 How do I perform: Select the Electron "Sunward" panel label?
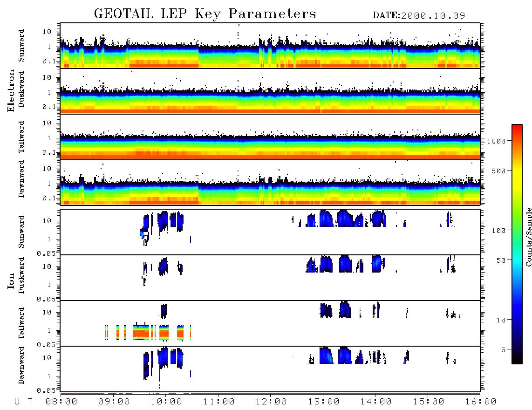tap(21, 46)
